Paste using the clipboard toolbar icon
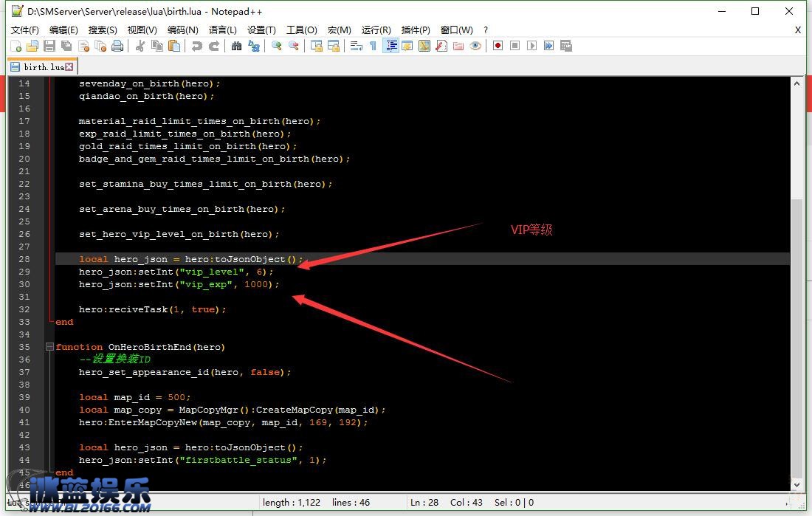Image resolution: width=812 pixels, height=516 pixels. pyautogui.click(x=174, y=46)
